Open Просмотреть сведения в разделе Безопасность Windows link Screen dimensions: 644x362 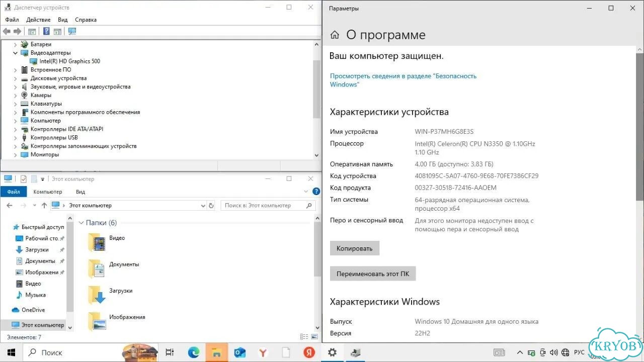tap(403, 80)
